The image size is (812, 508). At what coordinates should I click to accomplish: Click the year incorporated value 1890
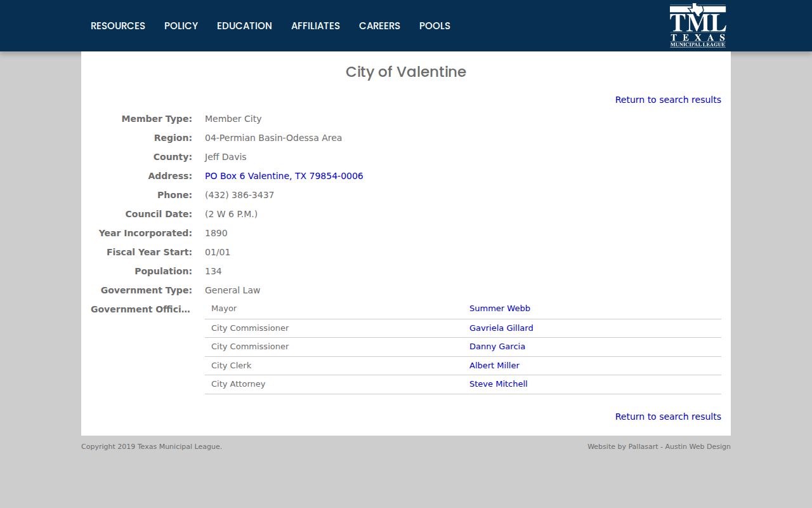(x=216, y=233)
